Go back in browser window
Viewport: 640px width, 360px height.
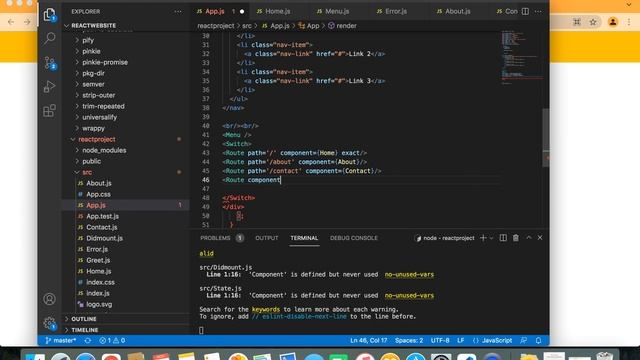coord(11,22)
